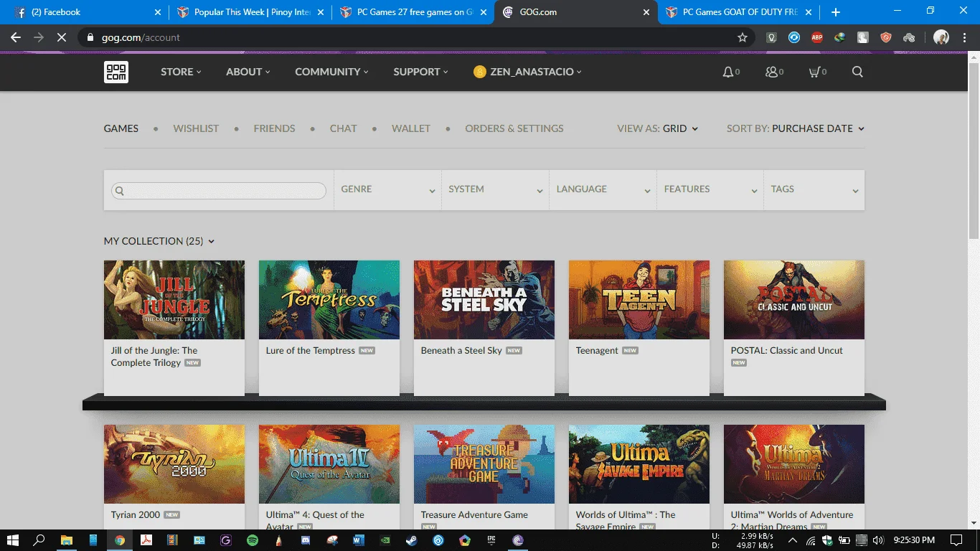Viewport: 980px width, 551px height.
Task: Open the FEATURES filter dropdown
Action: click(x=710, y=189)
